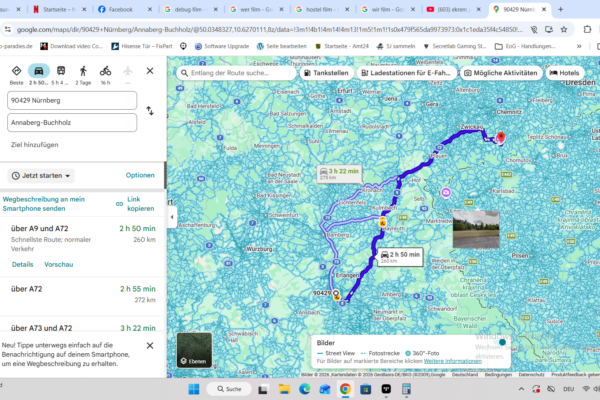
Task: Select the cycling mode icon
Action: [105, 71]
